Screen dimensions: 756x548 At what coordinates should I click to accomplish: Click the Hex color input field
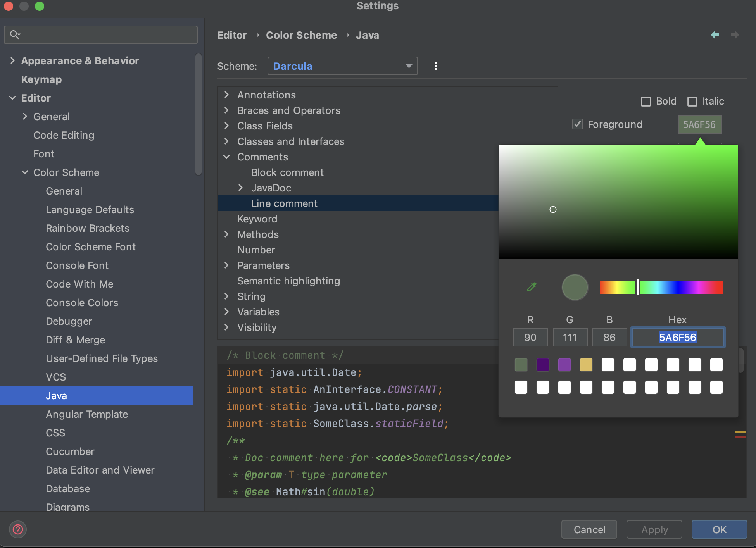click(677, 338)
